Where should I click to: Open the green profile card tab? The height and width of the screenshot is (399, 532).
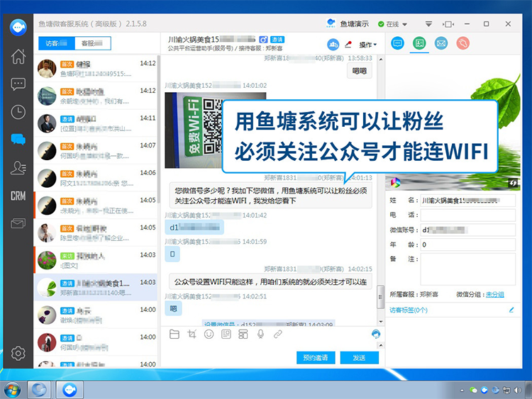click(419, 43)
